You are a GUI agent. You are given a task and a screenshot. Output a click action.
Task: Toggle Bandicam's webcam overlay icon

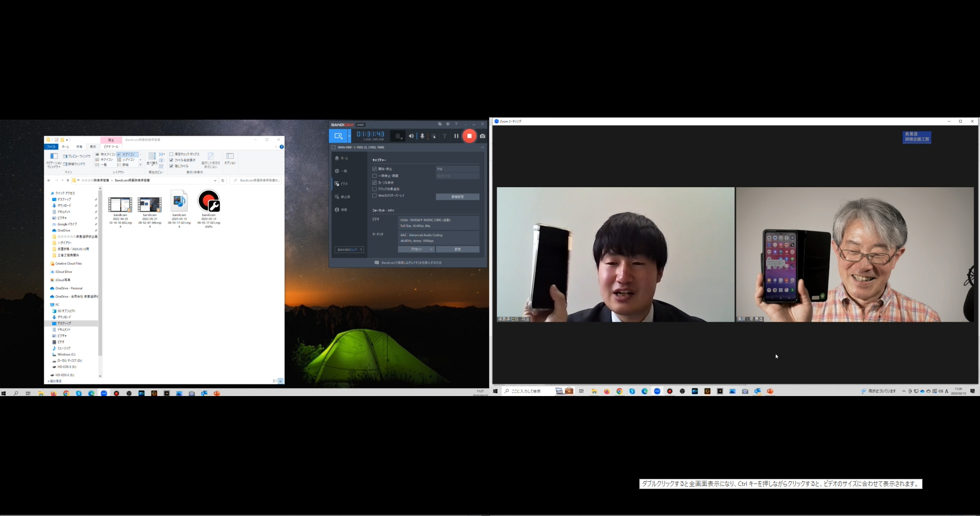coord(398,136)
